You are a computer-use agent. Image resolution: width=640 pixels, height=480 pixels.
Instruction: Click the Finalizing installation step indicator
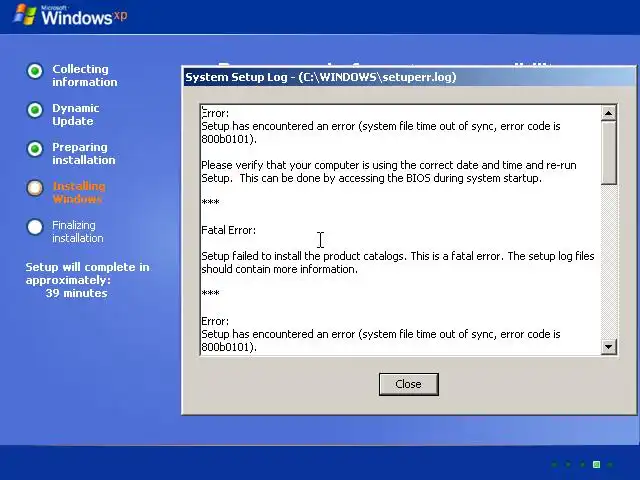(x=35, y=227)
